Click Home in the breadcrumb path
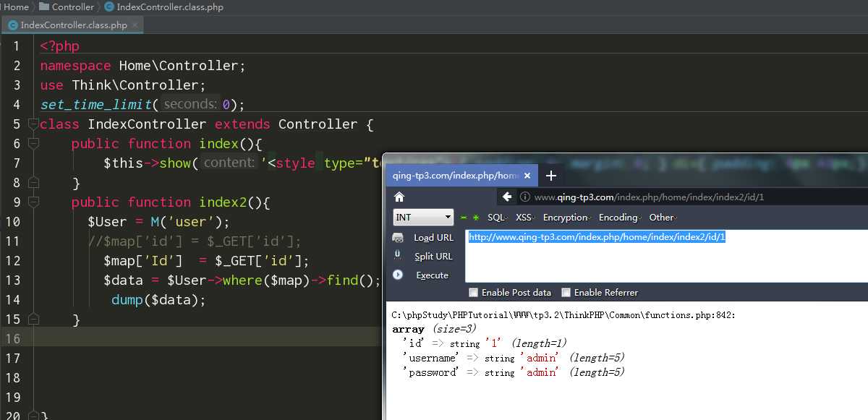Image resolution: width=868 pixels, height=420 pixels. pos(15,7)
